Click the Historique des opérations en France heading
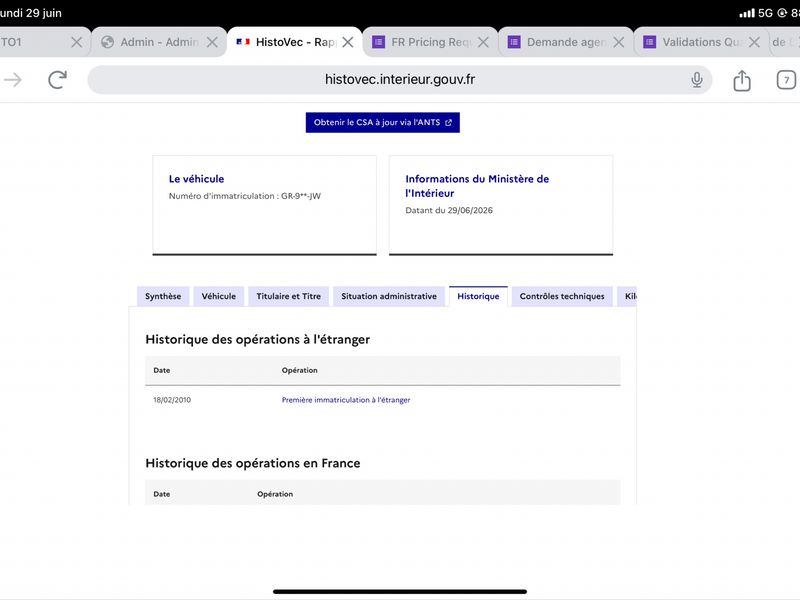Viewport: 800px width, 600px height. [x=253, y=463]
